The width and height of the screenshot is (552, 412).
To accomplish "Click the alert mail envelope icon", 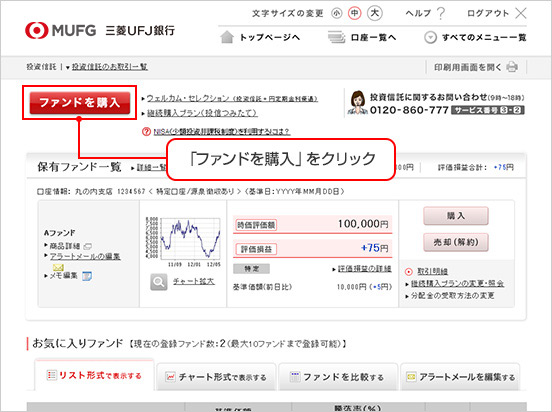I will click(x=58, y=267).
